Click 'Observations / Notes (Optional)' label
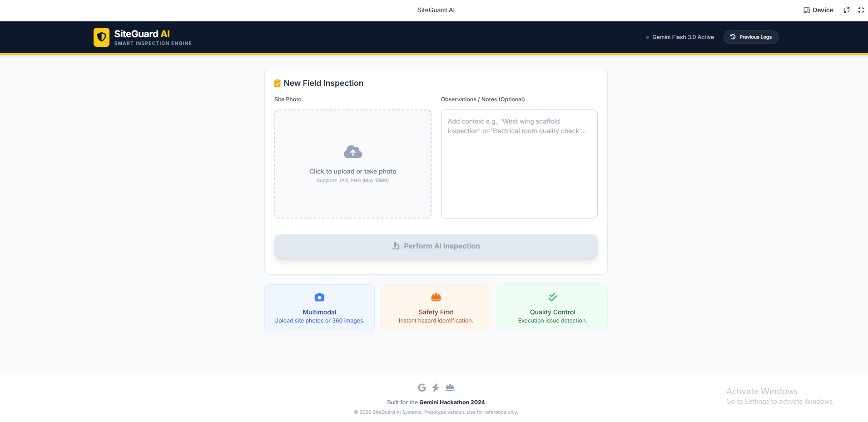The width and height of the screenshot is (868, 422). click(483, 99)
